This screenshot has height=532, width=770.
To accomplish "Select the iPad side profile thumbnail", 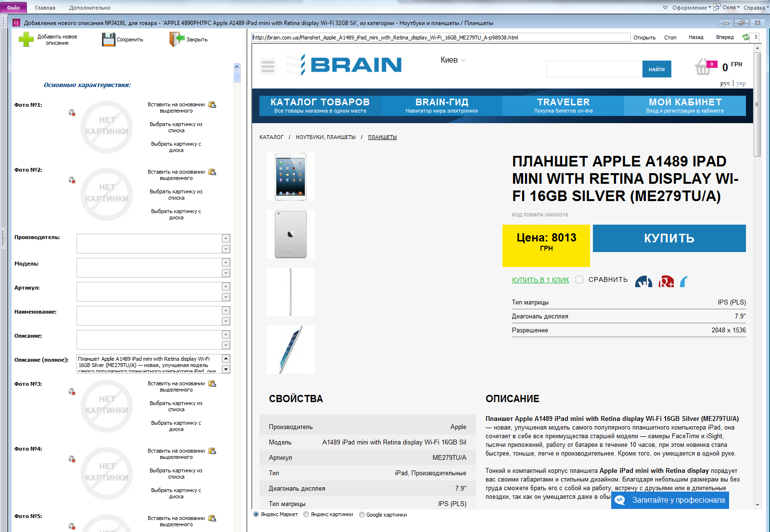I will pos(291,292).
